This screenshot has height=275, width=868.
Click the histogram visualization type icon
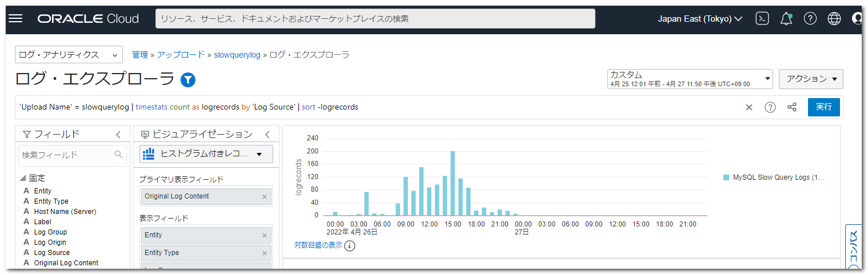(x=149, y=154)
